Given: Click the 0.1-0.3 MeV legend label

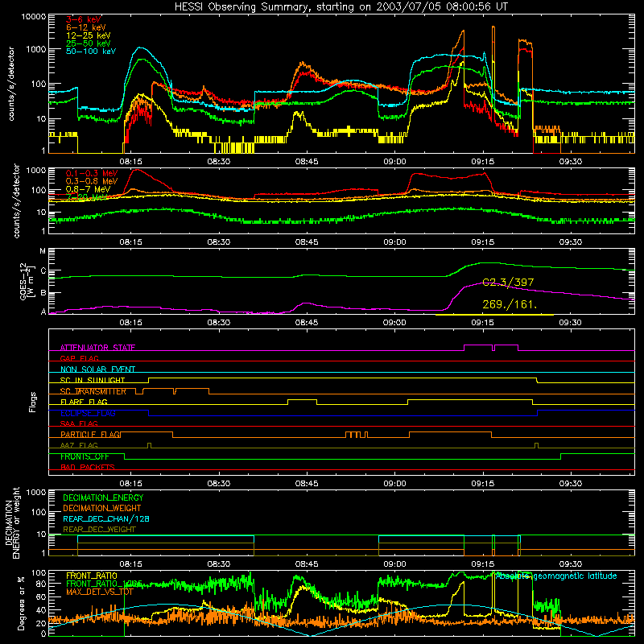Looking at the screenshot, I should (x=92, y=173).
